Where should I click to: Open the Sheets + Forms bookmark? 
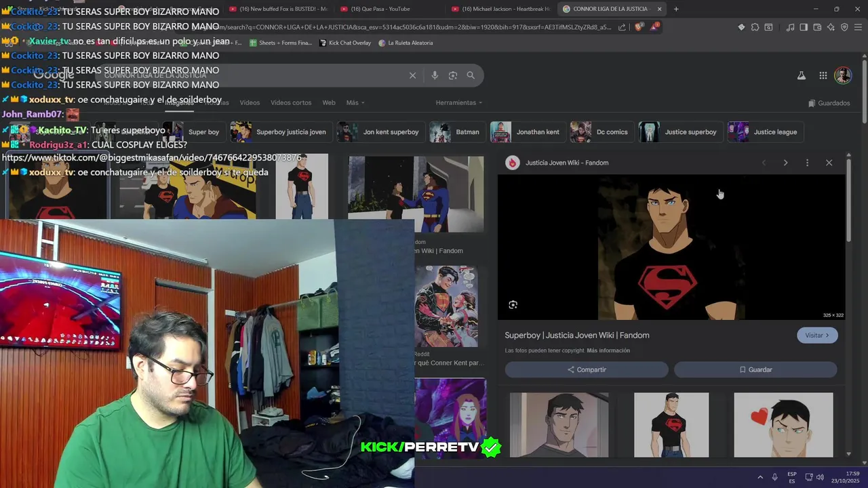coord(281,43)
